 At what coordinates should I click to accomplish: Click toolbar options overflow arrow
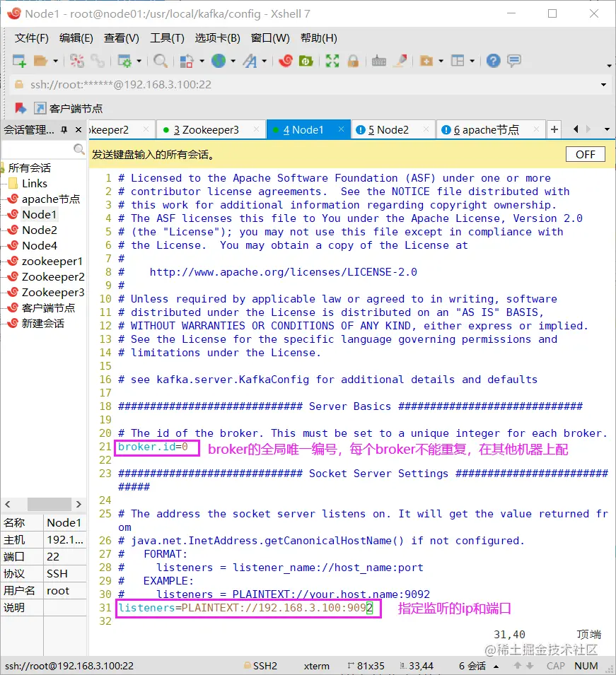[x=609, y=66]
